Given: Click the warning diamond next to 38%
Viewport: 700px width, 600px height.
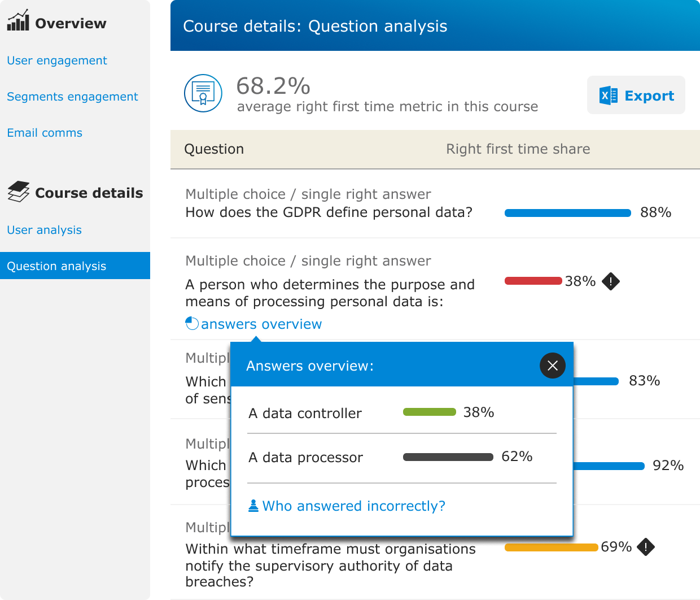Looking at the screenshot, I should [611, 281].
